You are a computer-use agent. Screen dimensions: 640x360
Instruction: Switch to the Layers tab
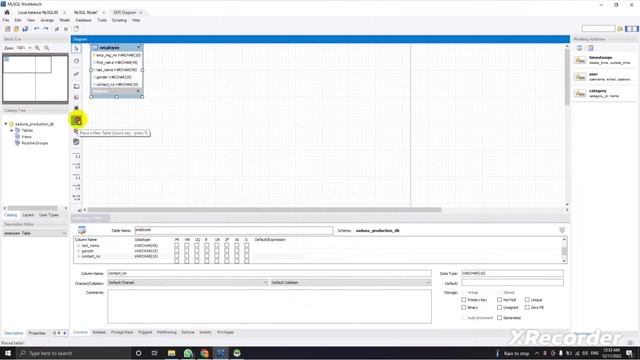tap(28, 215)
